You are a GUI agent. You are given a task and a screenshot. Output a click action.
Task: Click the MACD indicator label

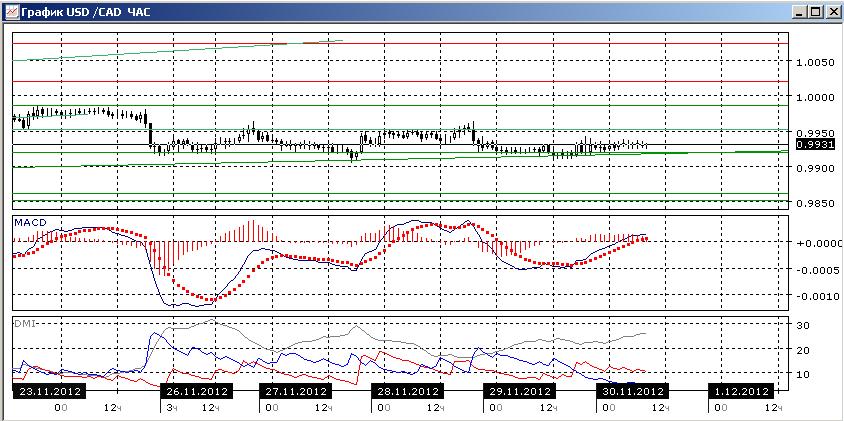point(30,222)
